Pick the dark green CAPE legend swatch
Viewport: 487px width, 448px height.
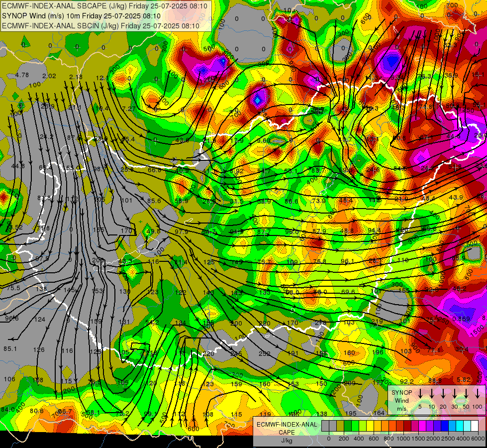point(348,426)
